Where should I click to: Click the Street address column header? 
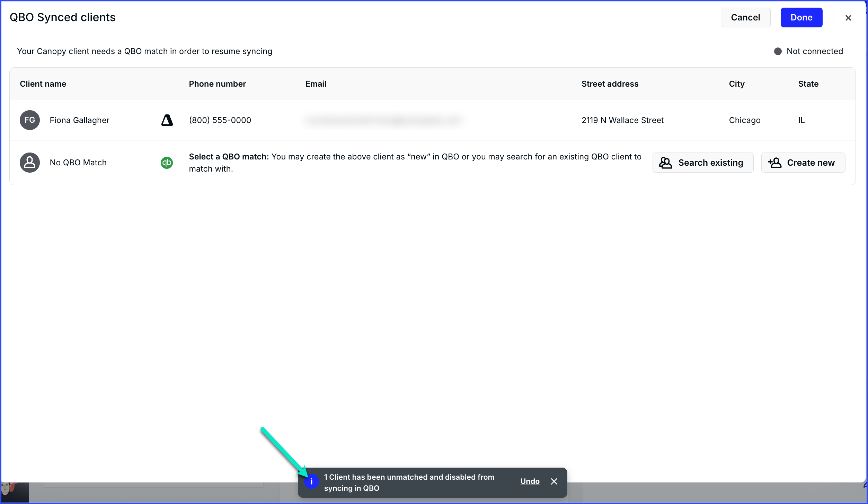[610, 84]
